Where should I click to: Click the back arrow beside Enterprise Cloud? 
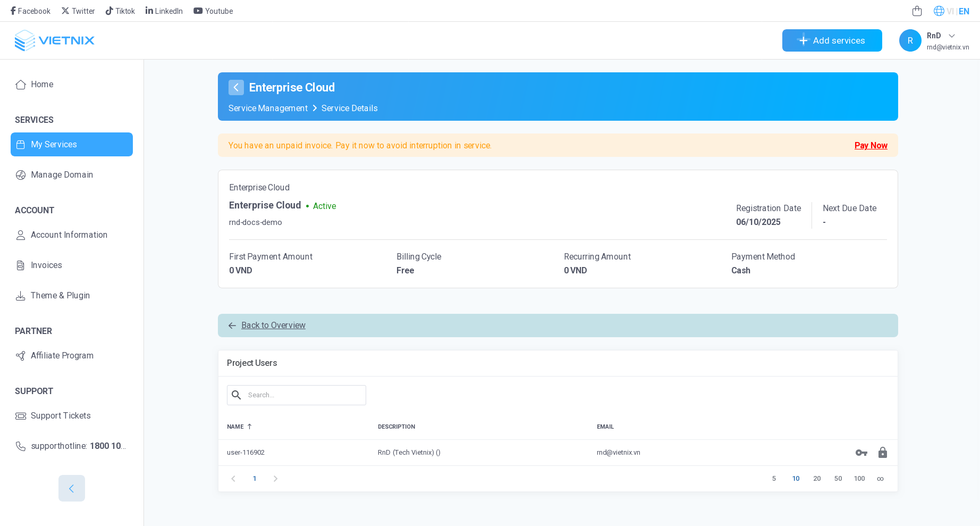236,88
